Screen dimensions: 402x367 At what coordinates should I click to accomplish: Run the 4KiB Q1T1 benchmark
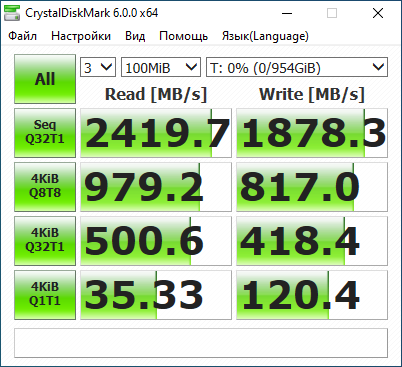coord(45,295)
